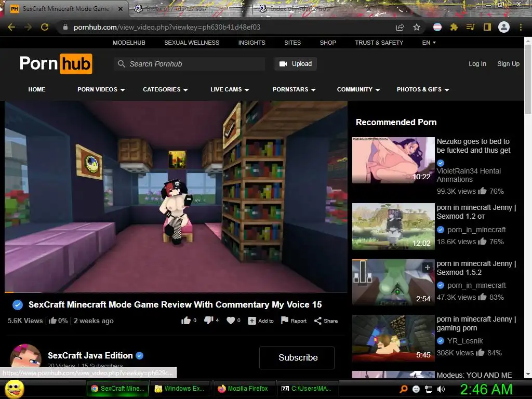
Task: Open the HOME navigation item
Action: tap(37, 89)
